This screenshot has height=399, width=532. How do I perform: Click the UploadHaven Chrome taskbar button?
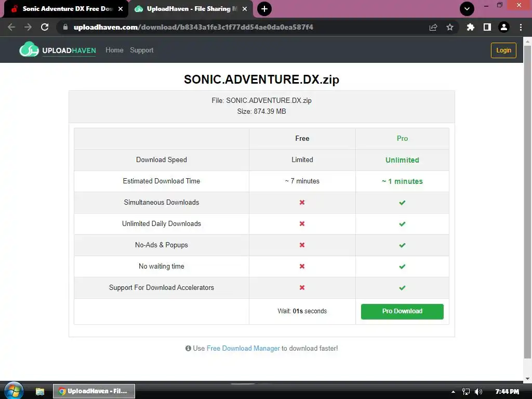[94, 391]
